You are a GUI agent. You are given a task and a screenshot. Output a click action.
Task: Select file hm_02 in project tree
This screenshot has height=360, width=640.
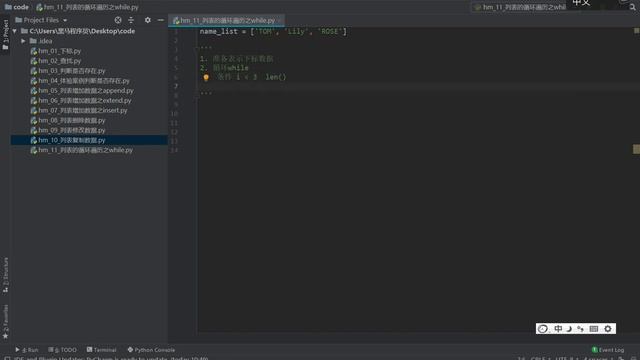click(x=56, y=61)
